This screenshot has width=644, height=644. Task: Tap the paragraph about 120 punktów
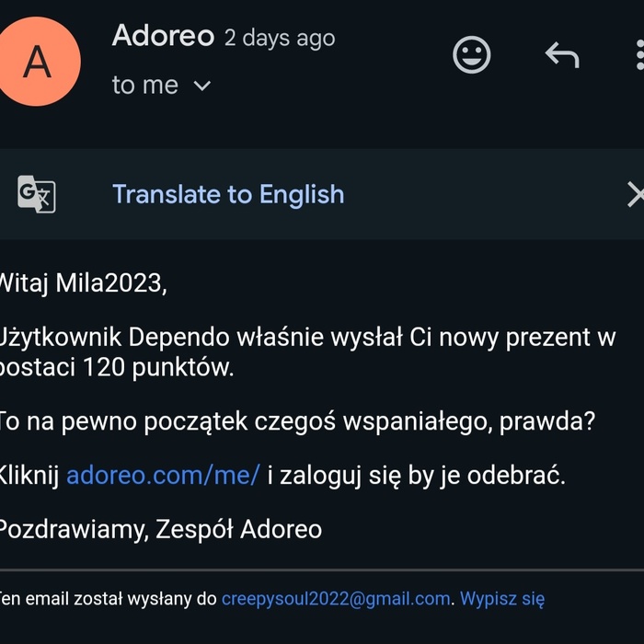304,352
